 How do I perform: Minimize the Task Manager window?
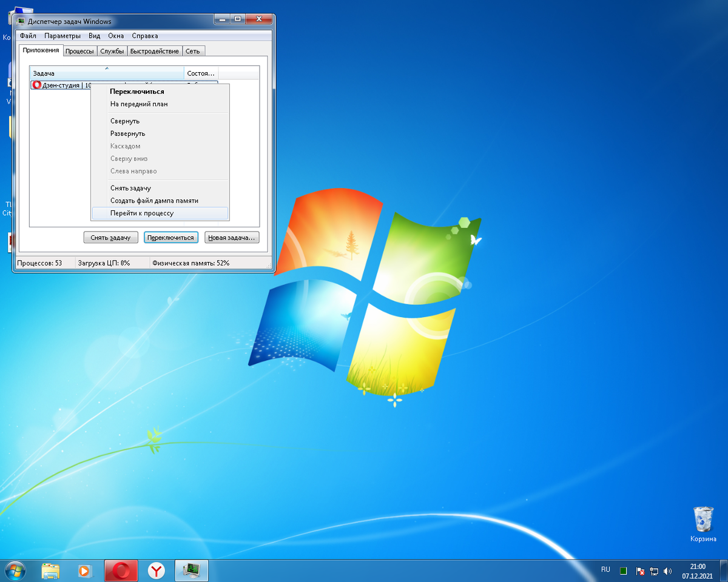point(222,19)
